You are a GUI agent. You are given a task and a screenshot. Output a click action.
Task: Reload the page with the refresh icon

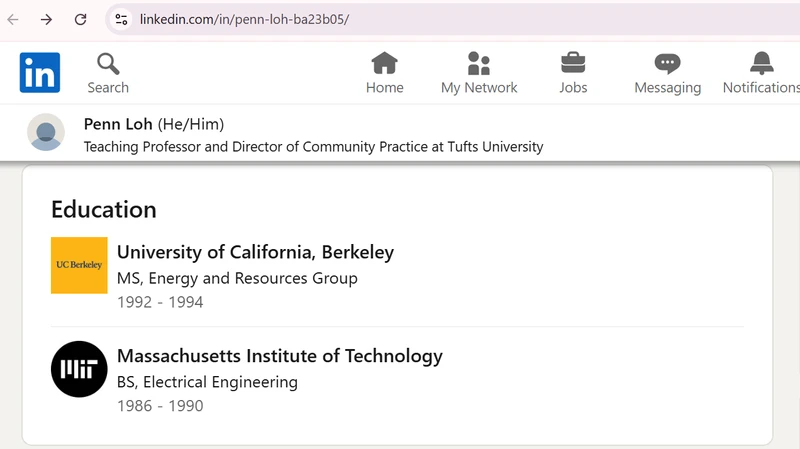click(x=81, y=19)
